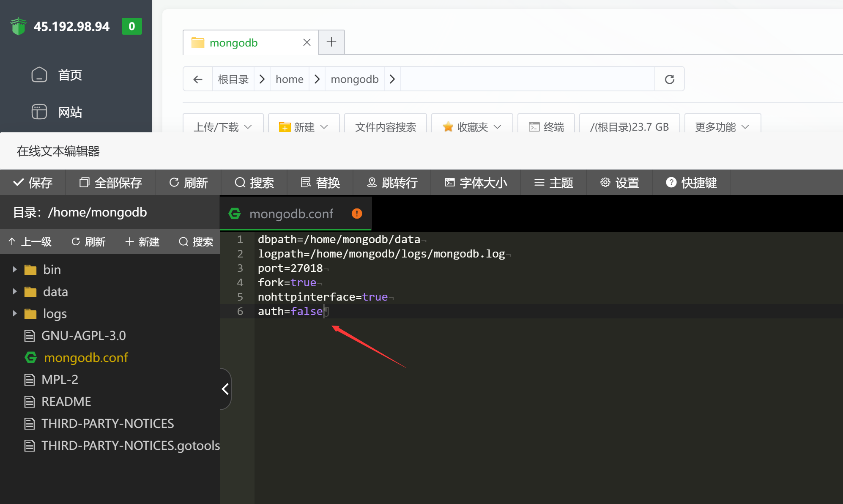Click the 目录: /home/mongodb path label
The image size is (843, 504).
[x=80, y=212]
